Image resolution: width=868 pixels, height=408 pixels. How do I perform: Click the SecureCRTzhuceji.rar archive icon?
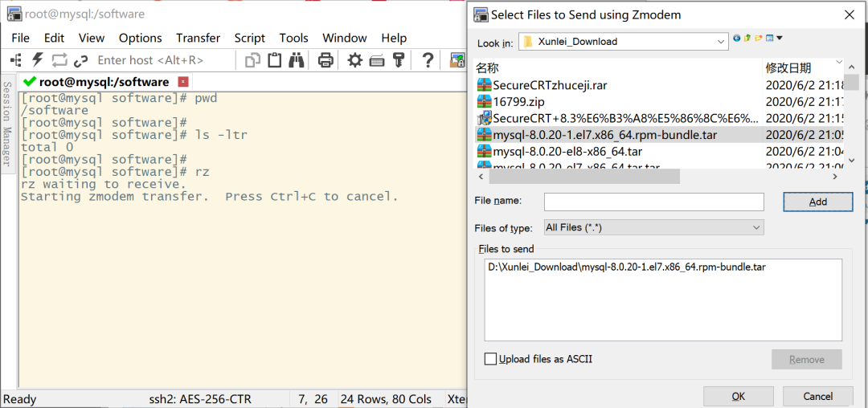tap(485, 85)
